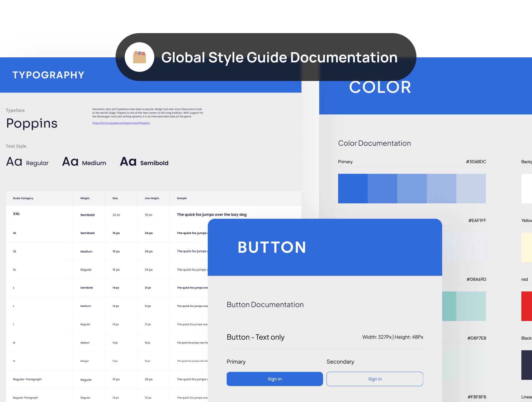Open the Google Fonts Poppins link
This screenshot has width=532, height=402.
coord(121,123)
